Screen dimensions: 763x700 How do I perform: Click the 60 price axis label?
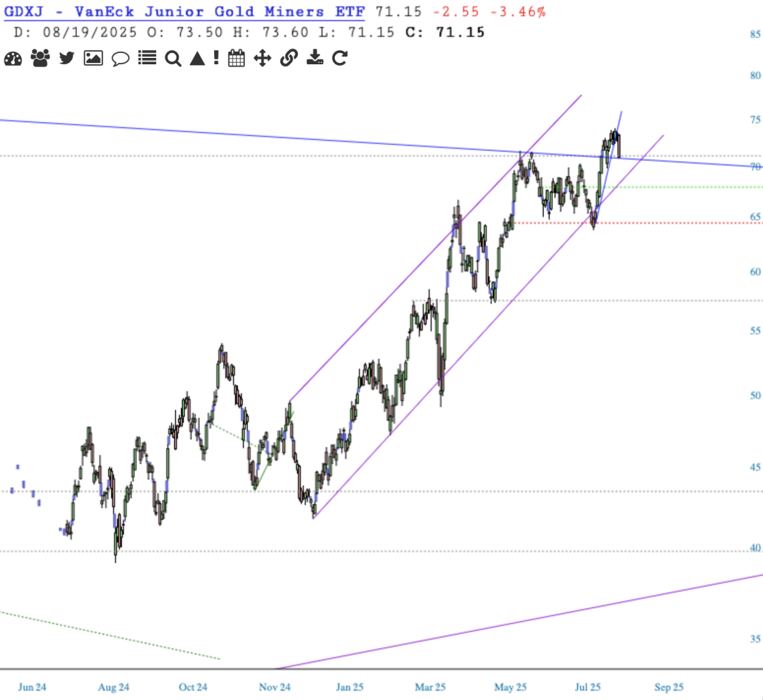tap(755, 272)
